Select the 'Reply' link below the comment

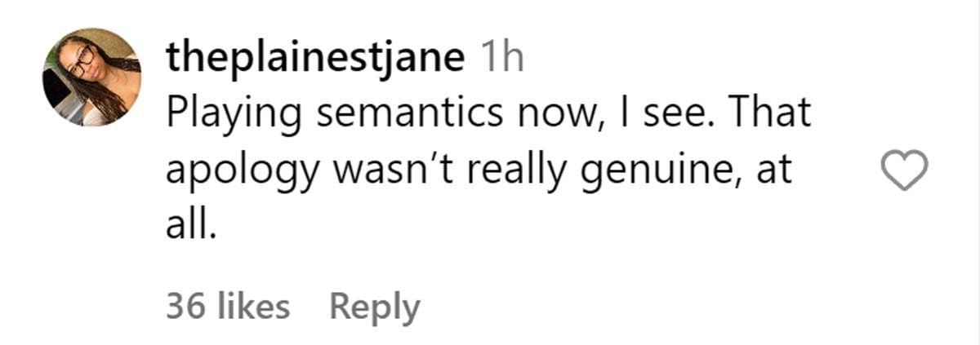click(374, 307)
